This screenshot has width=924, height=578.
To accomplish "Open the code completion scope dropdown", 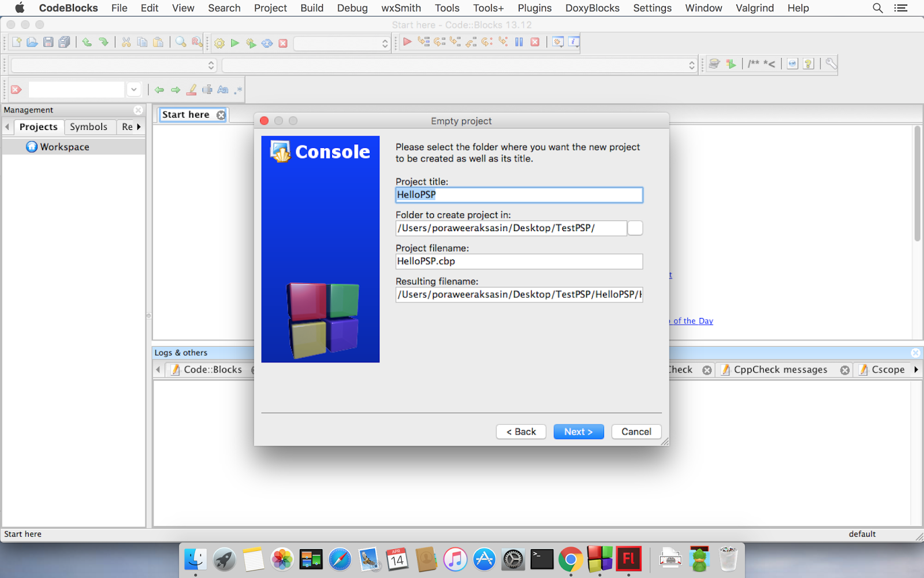I will coord(114,65).
